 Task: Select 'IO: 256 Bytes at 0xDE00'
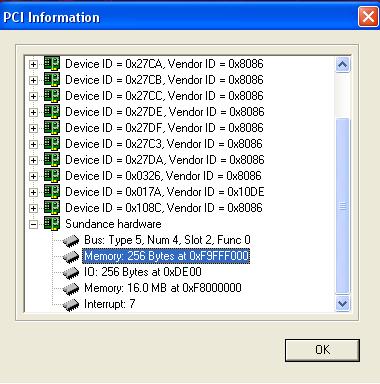click(x=143, y=272)
